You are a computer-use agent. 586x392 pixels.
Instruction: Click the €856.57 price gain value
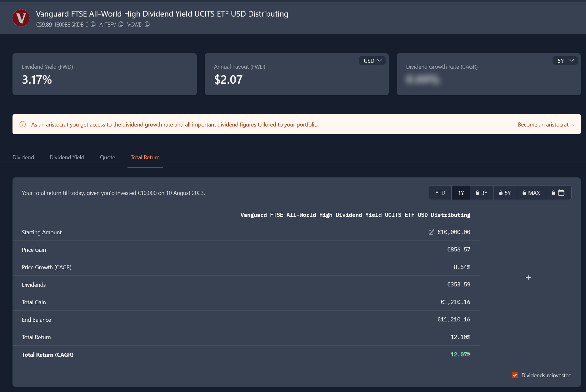click(459, 250)
